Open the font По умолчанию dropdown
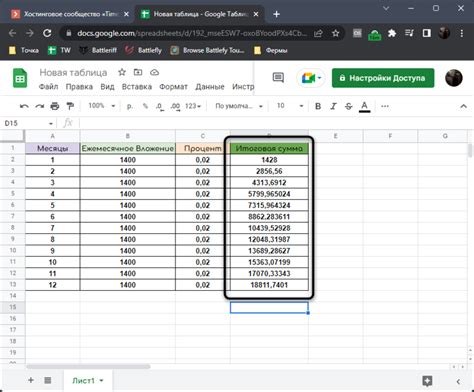Image resolution: width=474 pixels, height=392 pixels. pyautogui.click(x=239, y=106)
